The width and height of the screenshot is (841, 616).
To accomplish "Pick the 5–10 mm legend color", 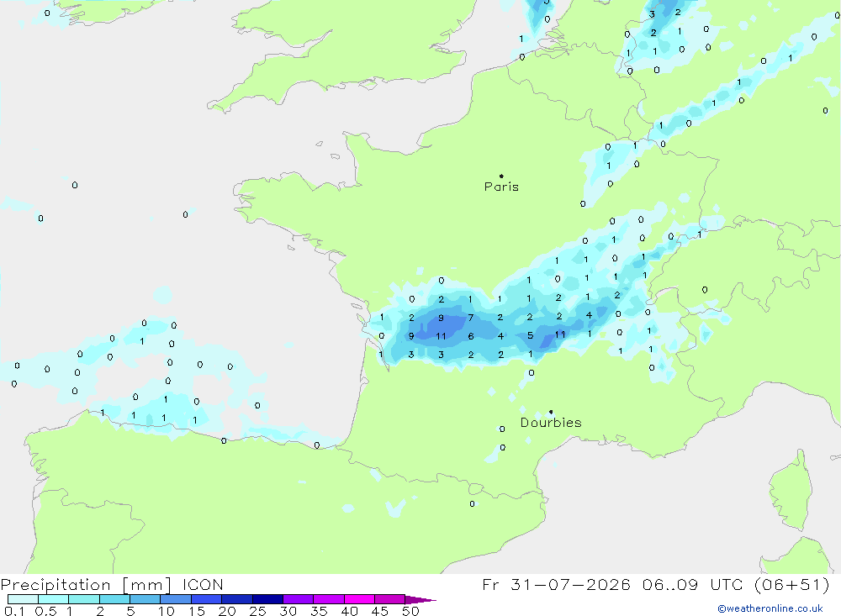I will 145,599.
